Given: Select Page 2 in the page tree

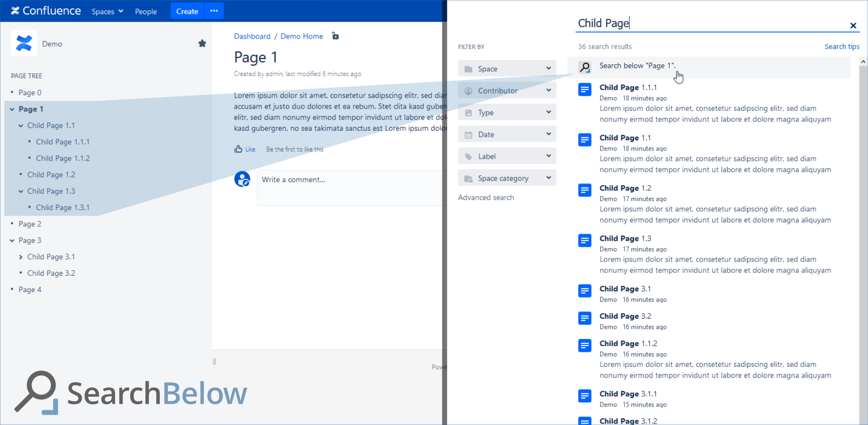Looking at the screenshot, I should click(30, 224).
